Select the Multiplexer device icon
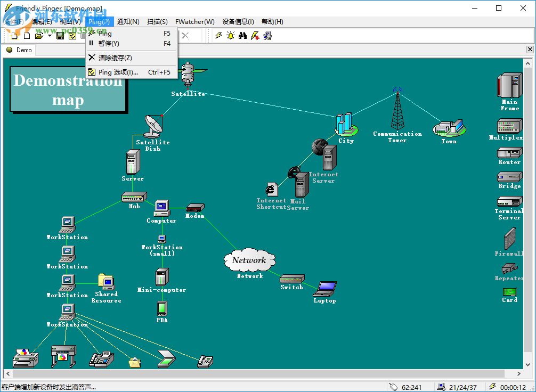The image size is (536, 392). point(509,126)
